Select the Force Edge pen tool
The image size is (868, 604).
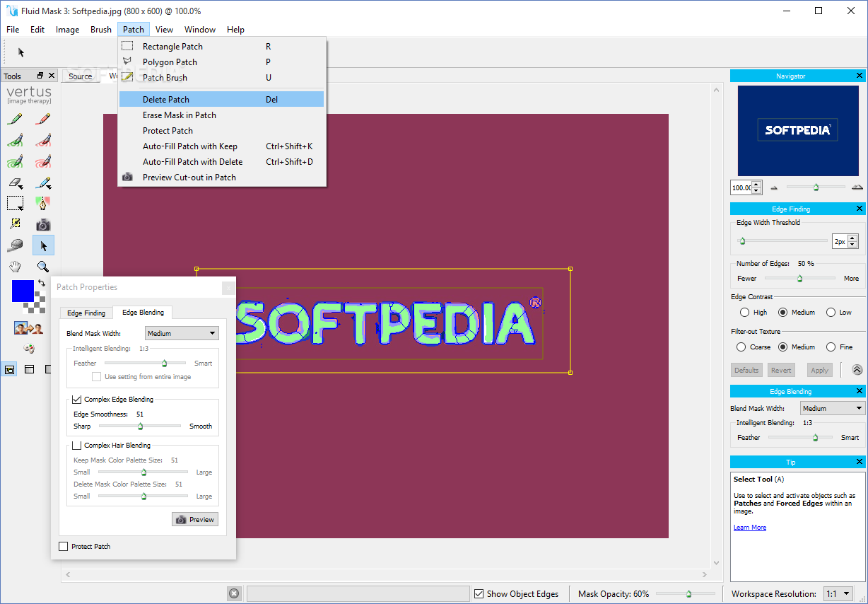pos(43,204)
